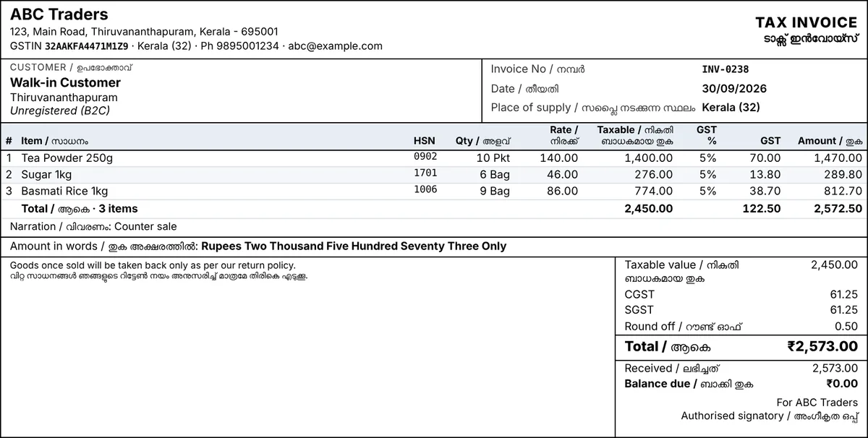Click HSN code 1006

pos(425,189)
